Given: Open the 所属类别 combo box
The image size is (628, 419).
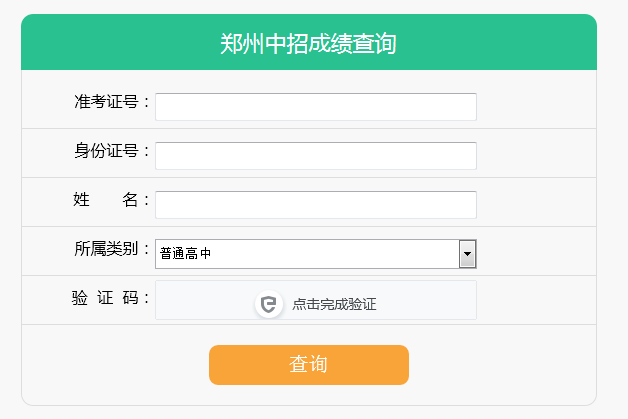Looking at the screenshot, I should [307, 254].
